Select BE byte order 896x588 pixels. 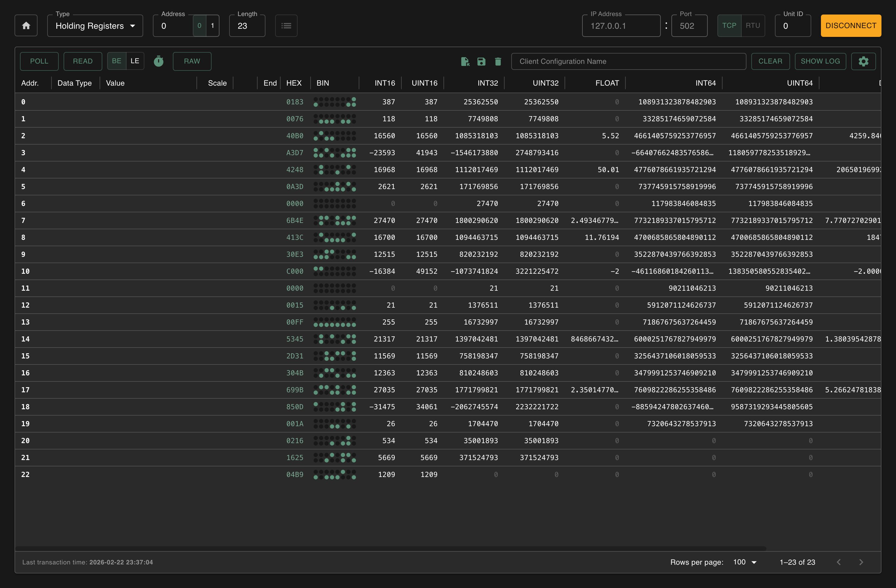pyautogui.click(x=116, y=61)
